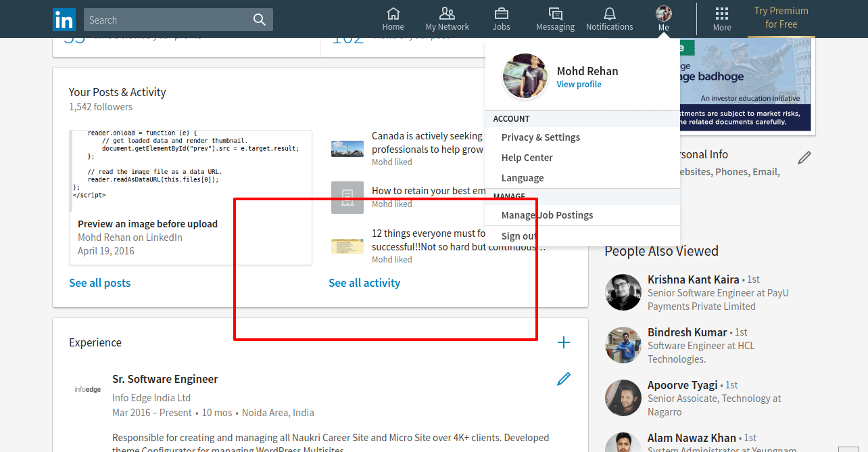Choose Sign out
The height and width of the screenshot is (452, 868).
(519, 236)
